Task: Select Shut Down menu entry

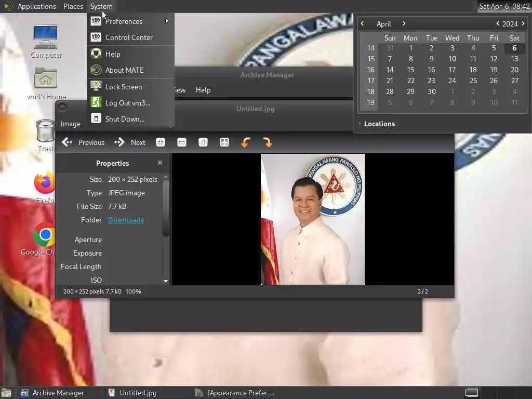Action: click(x=130, y=119)
